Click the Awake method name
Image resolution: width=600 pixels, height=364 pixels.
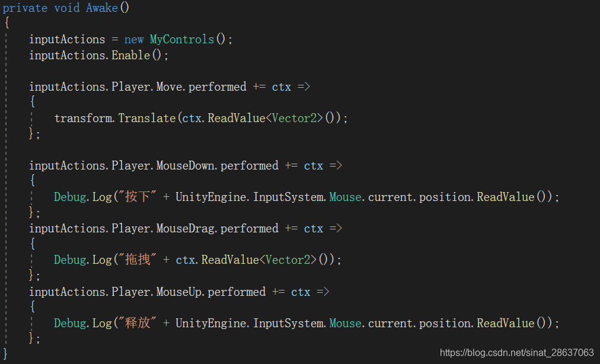pos(101,8)
